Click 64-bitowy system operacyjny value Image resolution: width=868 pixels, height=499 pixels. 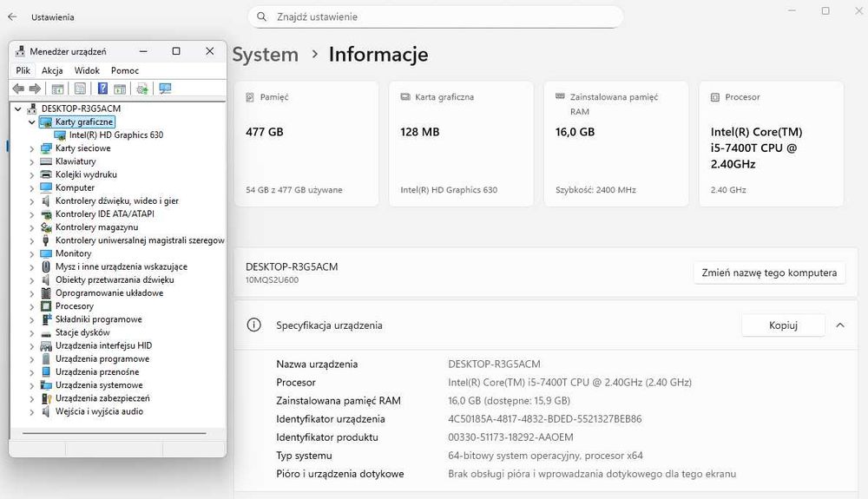pos(545,456)
